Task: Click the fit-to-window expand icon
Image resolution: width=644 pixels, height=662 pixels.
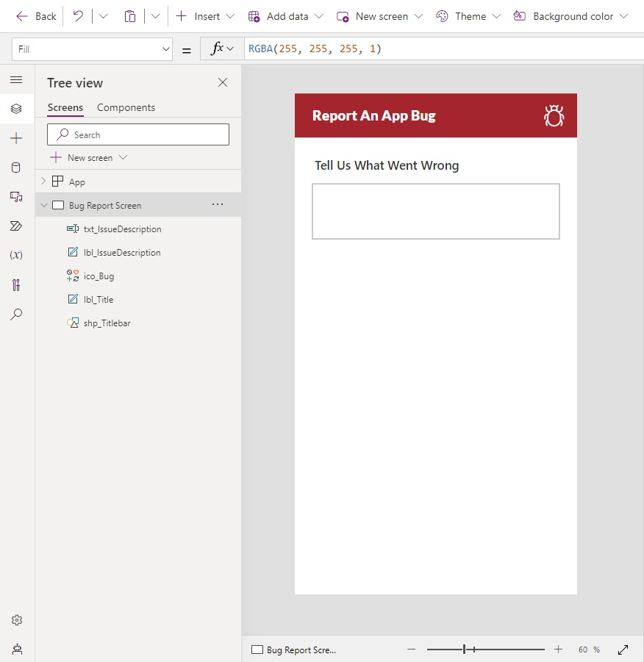Action: pos(623,650)
